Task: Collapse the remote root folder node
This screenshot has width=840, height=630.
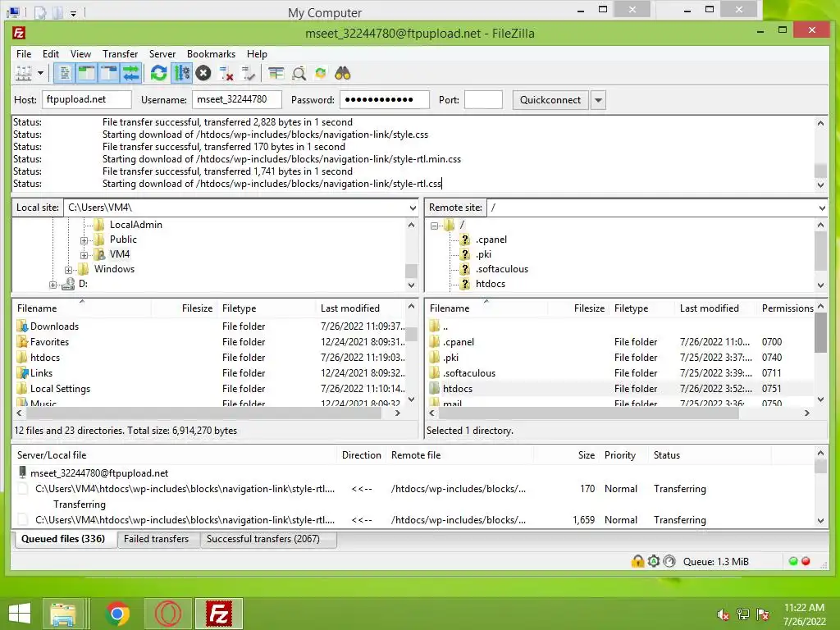Action: (x=434, y=226)
